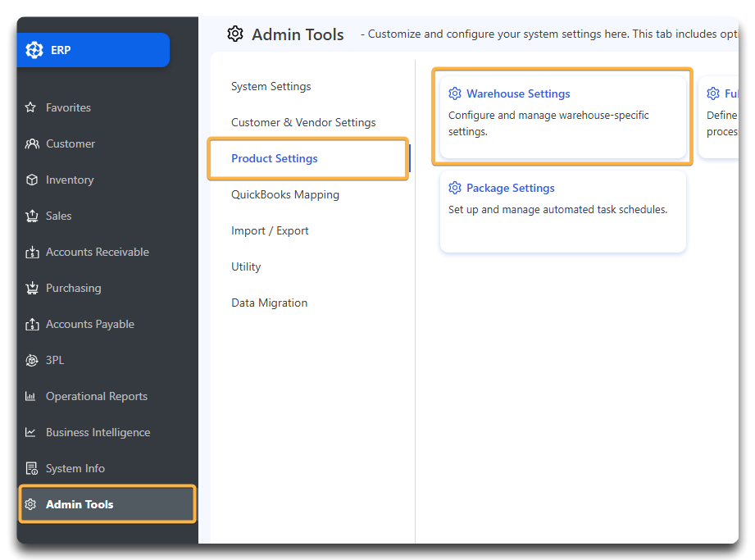Click the Favorites star icon
This screenshot has height=560, width=755.
[x=31, y=107]
